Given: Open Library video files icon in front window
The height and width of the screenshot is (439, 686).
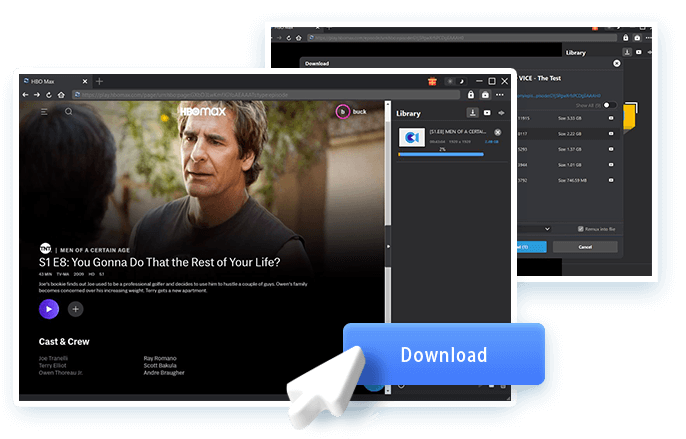Looking at the screenshot, I should pyautogui.click(x=487, y=113).
